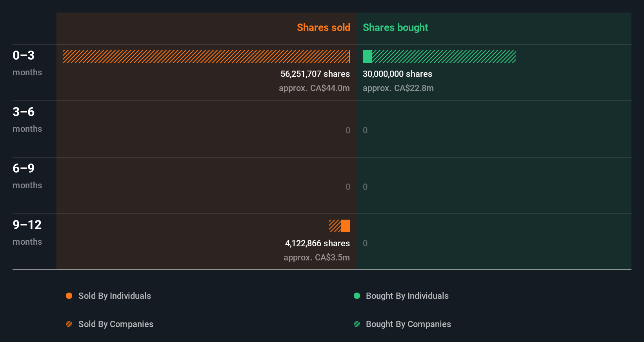Click the 30,000,000 shares value
644x342 pixels.
[x=397, y=74]
